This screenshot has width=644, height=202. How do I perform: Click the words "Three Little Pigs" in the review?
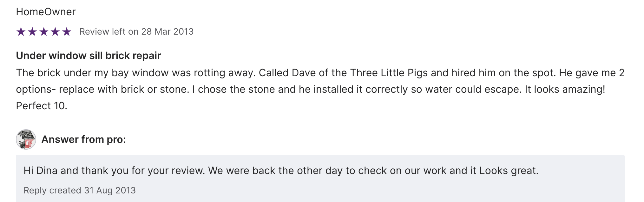[389, 73]
